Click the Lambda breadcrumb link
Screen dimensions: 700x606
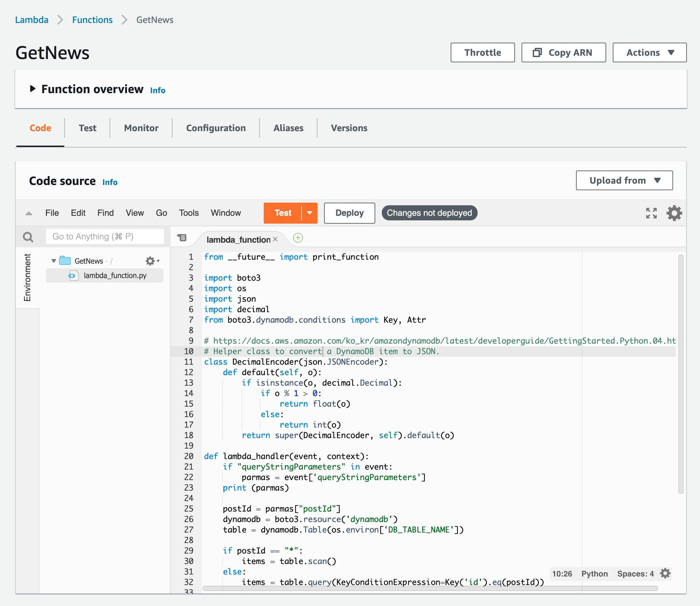[32, 20]
